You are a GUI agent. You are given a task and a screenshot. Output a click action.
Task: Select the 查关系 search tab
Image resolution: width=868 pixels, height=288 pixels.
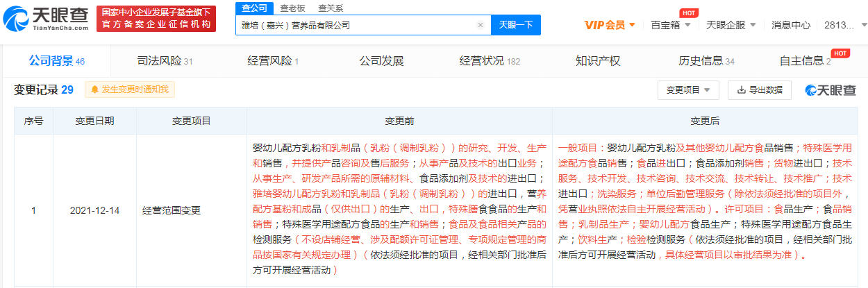[x=331, y=8]
